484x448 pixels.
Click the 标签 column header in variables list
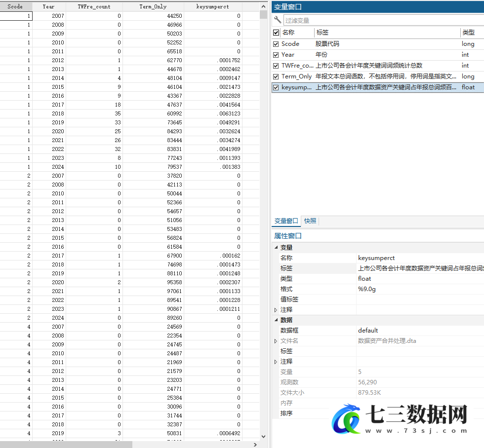click(x=322, y=33)
